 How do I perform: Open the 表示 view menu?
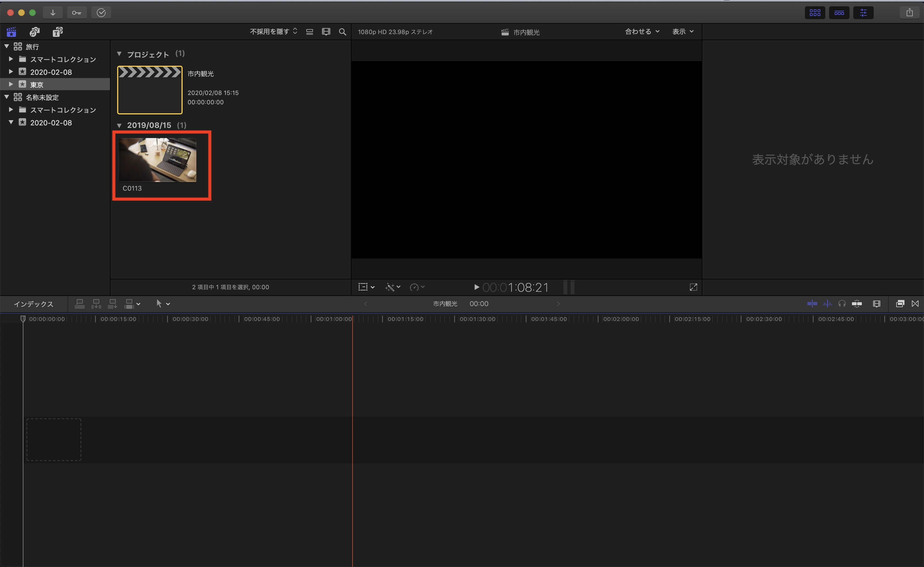tap(683, 32)
